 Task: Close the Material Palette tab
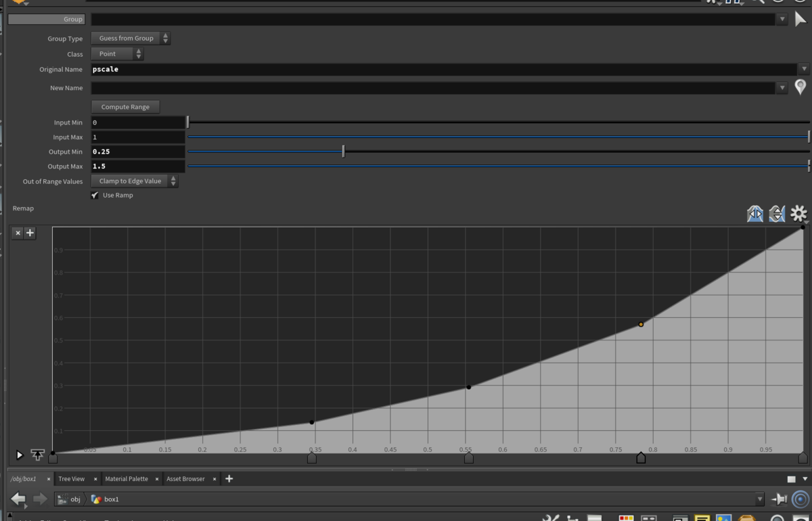pos(157,479)
